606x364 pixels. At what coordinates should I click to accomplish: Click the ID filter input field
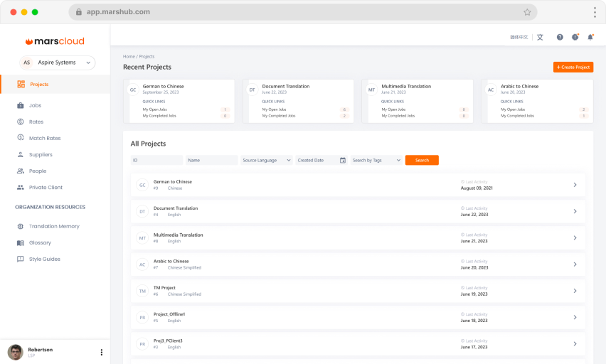(156, 161)
